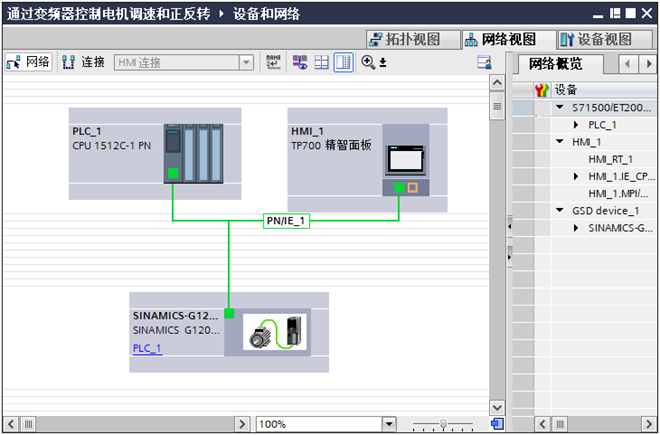Toggle the highlighted split-view layout icon
This screenshot has width=660, height=435.
343,62
